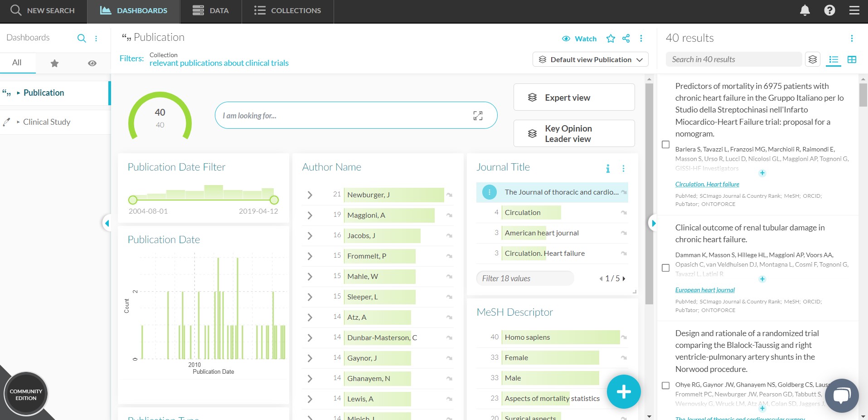Switch to Key Opinion Leader view
The height and width of the screenshot is (420, 868).
tap(574, 133)
